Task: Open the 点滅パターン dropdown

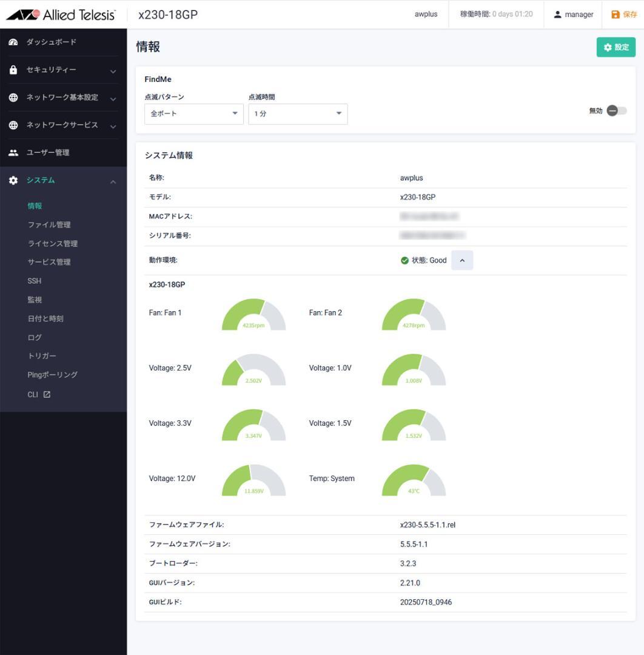Action: pos(193,114)
